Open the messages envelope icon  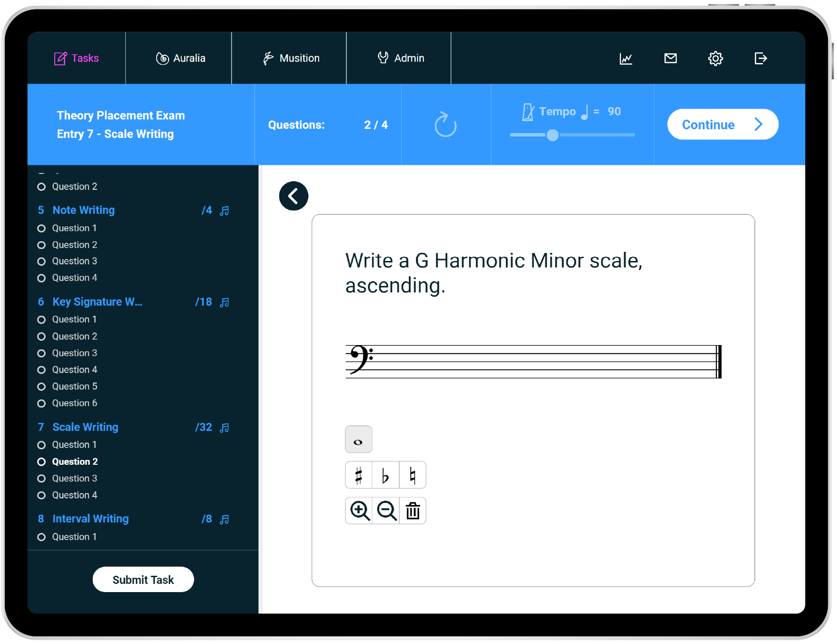point(670,58)
